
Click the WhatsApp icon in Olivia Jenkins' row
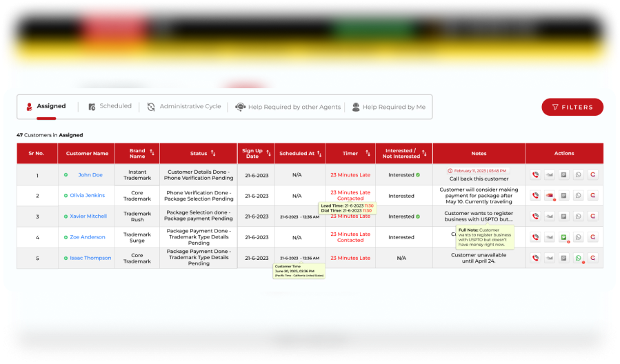[x=579, y=196]
